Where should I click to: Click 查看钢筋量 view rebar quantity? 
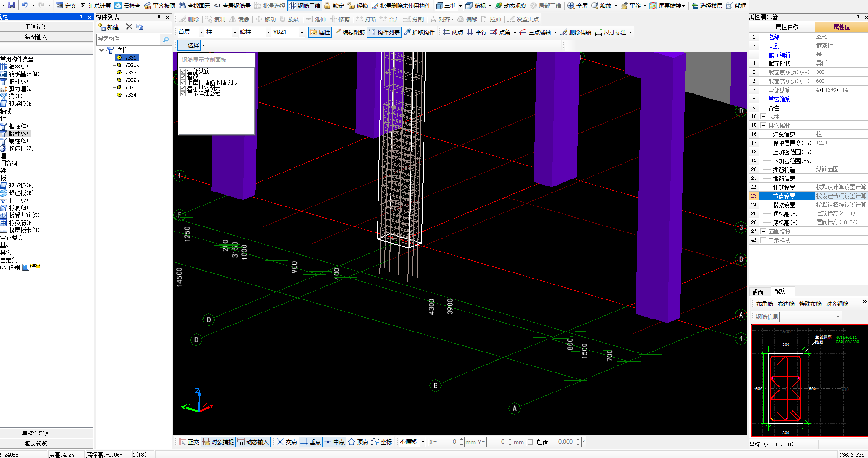pyautogui.click(x=232, y=6)
